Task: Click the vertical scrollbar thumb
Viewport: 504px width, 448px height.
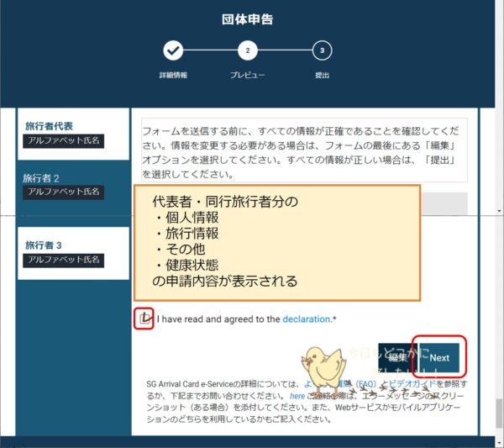Action: (498, 412)
